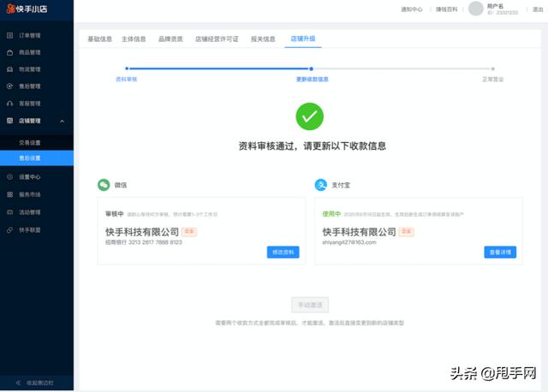Viewport: 548px width, 392px height.
Task: Switch to the 品牌资质 tab
Action: coord(170,39)
